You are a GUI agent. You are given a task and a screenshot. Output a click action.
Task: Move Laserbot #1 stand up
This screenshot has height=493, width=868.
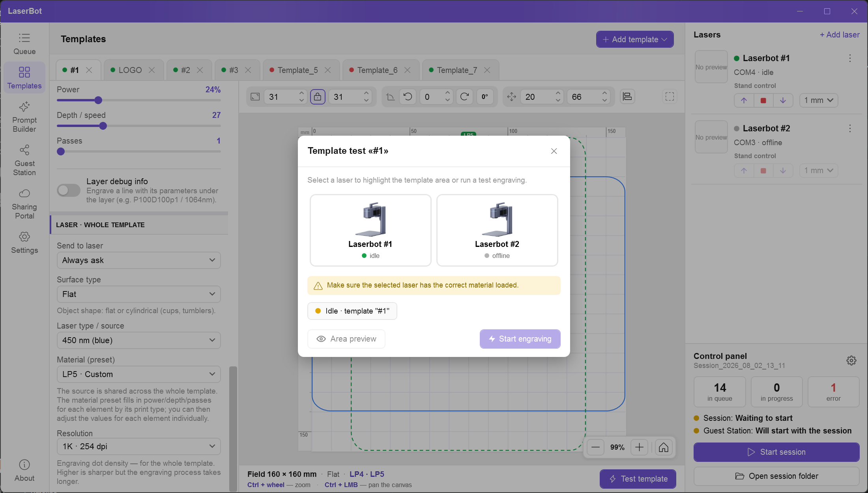(x=744, y=100)
